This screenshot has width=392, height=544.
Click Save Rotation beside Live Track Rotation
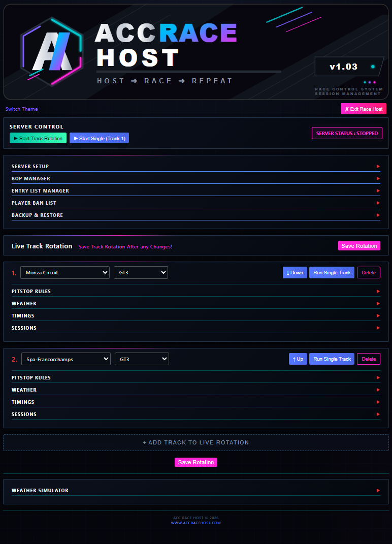click(359, 246)
